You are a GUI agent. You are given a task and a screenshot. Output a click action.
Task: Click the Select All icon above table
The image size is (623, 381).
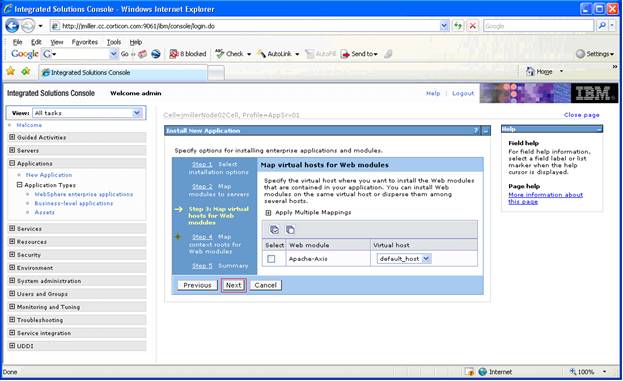pos(274,230)
